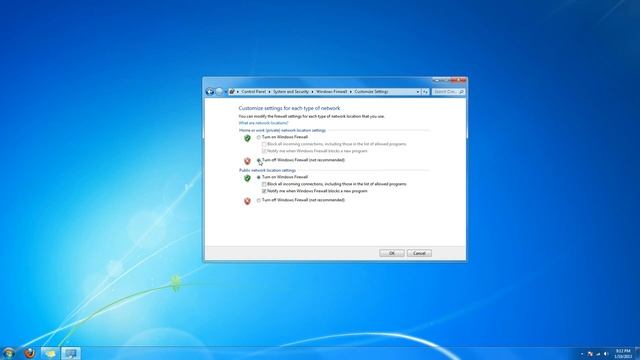Select Windows Firewall in the breadcrumb
Screen dimensions: 640x360
[x=331, y=92]
